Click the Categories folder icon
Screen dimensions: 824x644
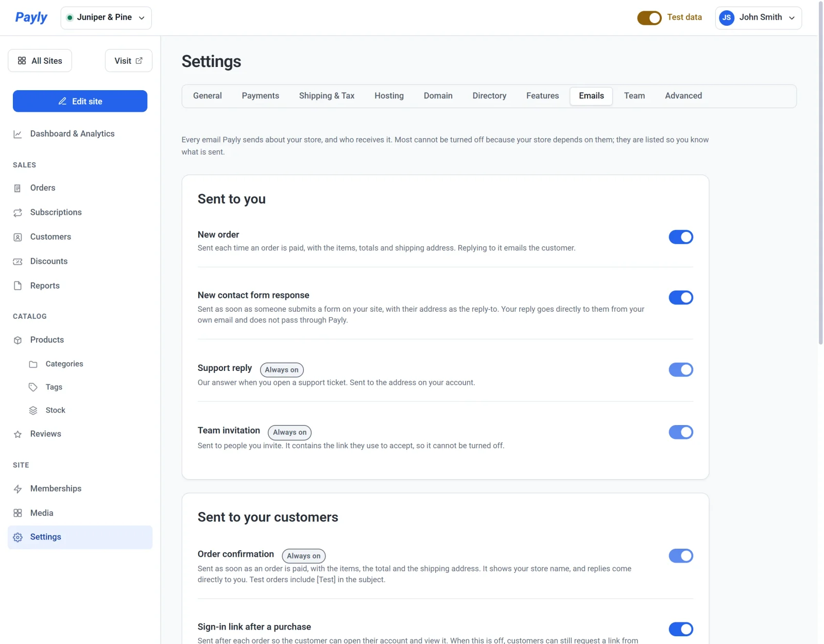pos(33,364)
